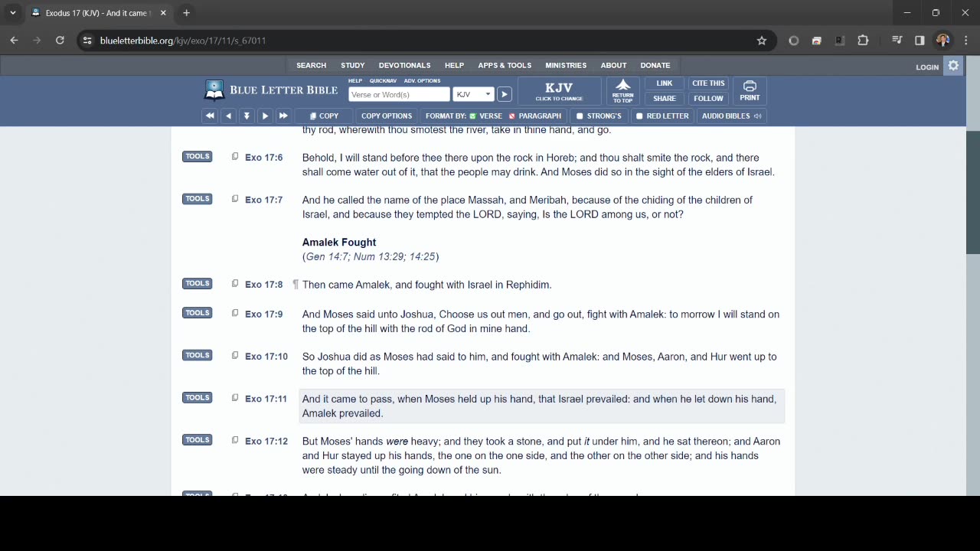Open the MINISTRIES menu
This screenshot has height=551, width=980.
click(566, 66)
